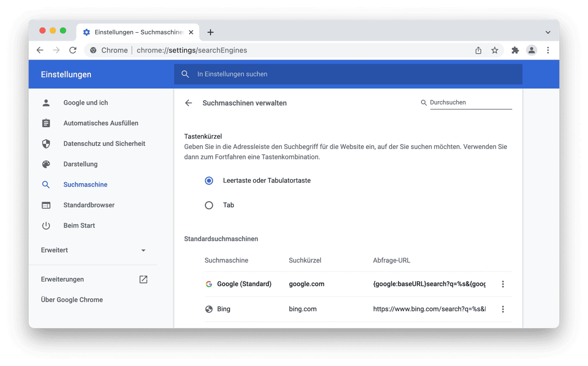The height and width of the screenshot is (366, 588).
Task: Click the palette icon for Darstellung
Action: pyautogui.click(x=46, y=164)
